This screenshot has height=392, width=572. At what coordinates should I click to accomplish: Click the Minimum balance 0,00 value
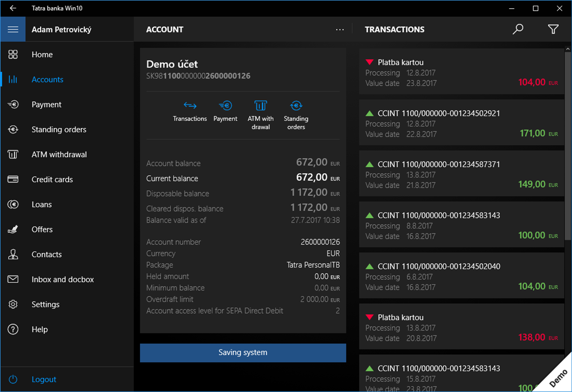(327, 288)
